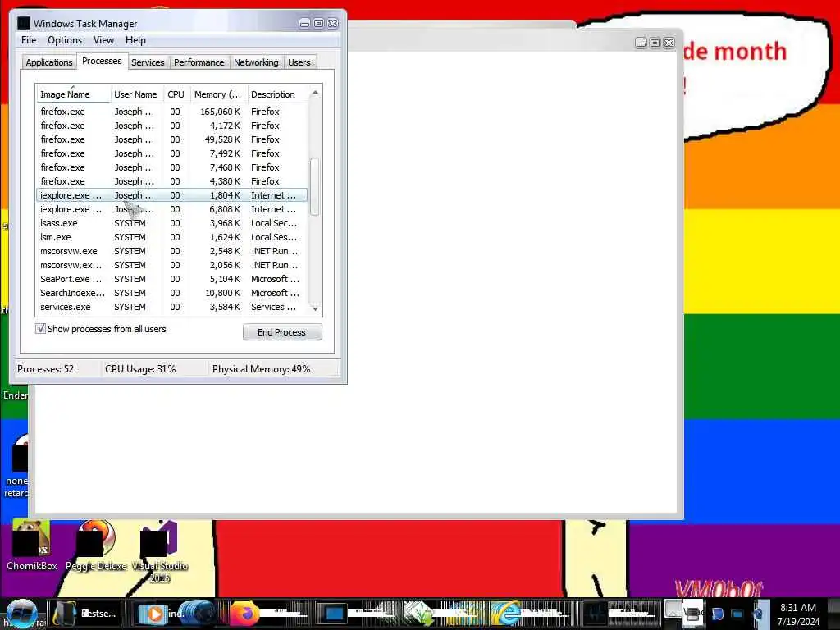Select firefox.exe row using 165,060 K
840x630 pixels.
pyautogui.click(x=172, y=112)
